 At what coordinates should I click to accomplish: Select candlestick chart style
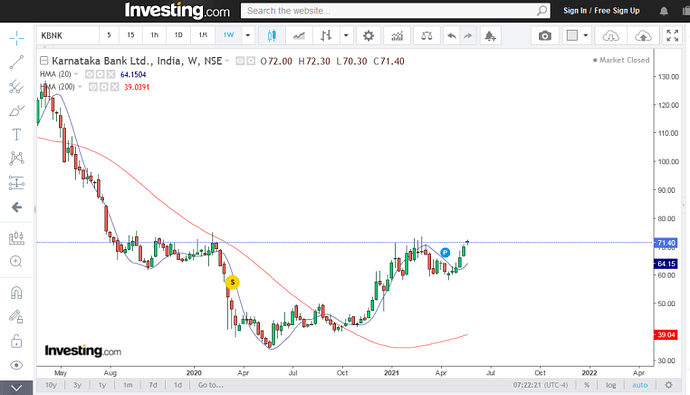coord(272,36)
